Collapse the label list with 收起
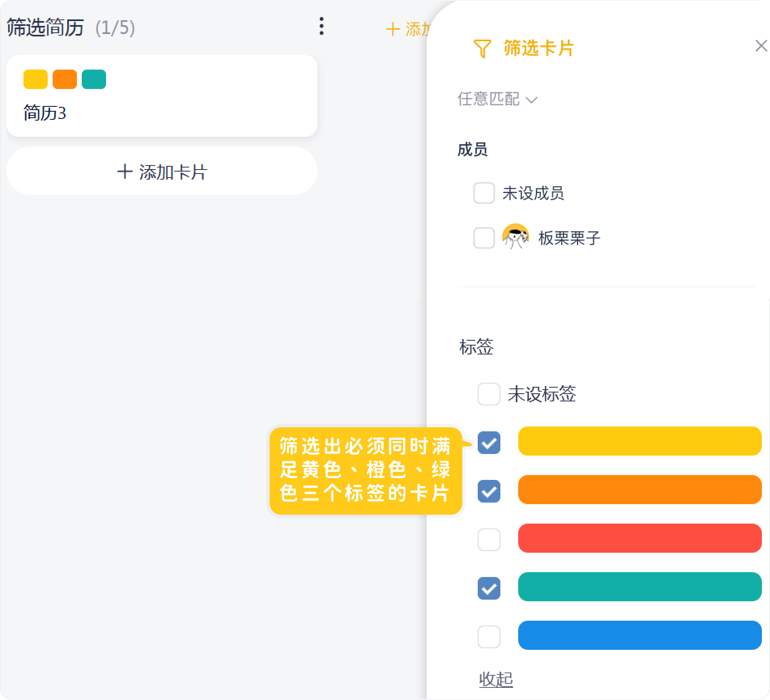 pos(496,679)
